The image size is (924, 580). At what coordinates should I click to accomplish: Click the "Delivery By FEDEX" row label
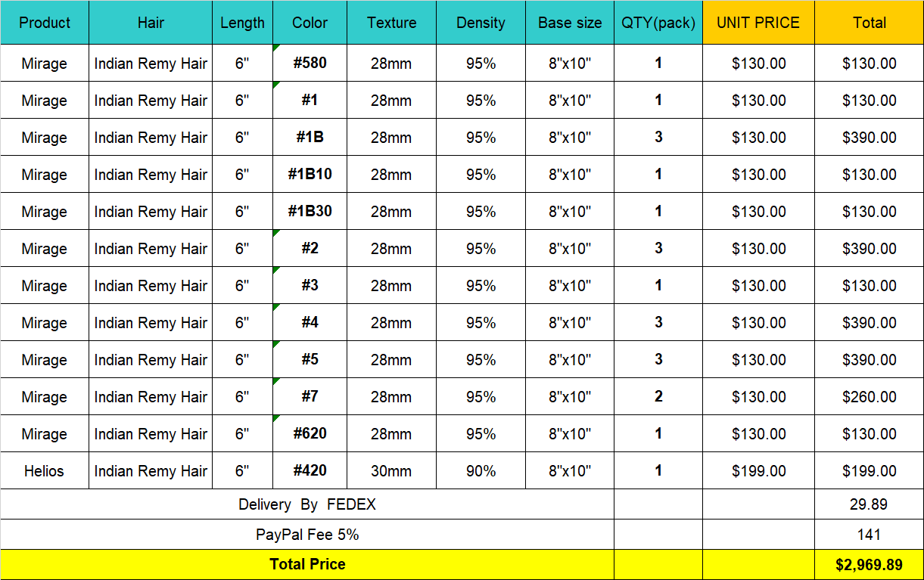click(x=307, y=504)
